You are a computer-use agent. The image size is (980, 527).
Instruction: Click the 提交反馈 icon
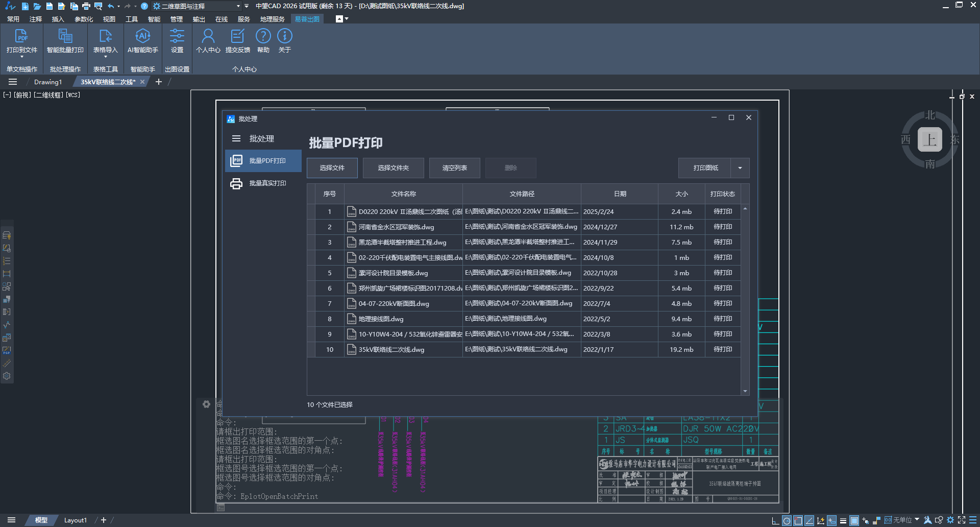click(237, 37)
